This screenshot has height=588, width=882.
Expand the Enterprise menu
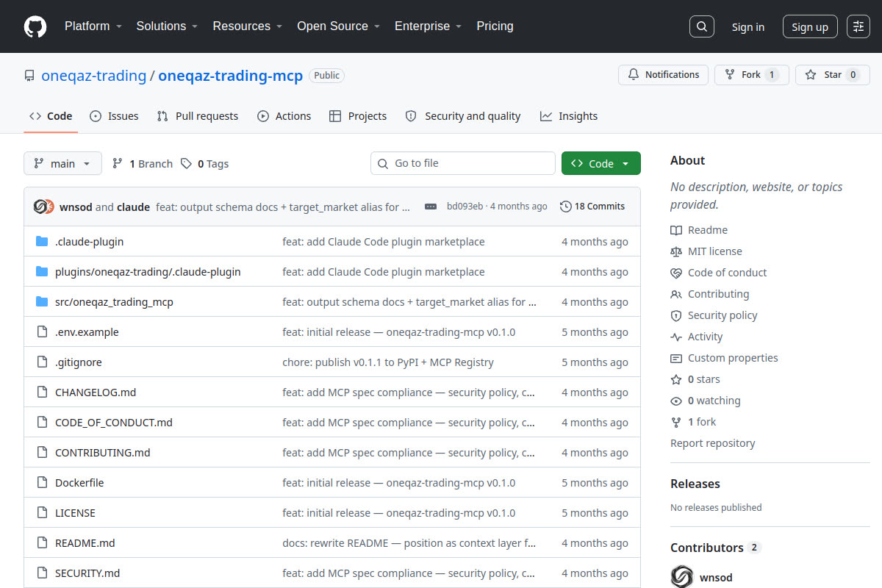(x=428, y=26)
